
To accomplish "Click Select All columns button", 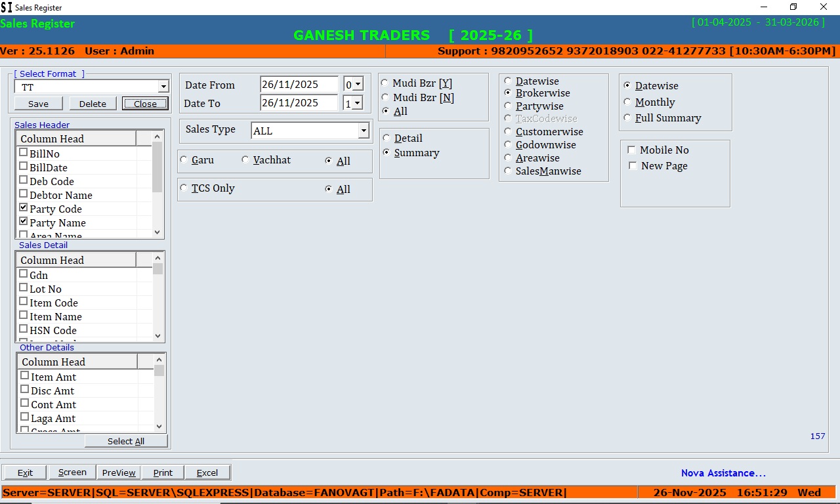I will click(126, 441).
